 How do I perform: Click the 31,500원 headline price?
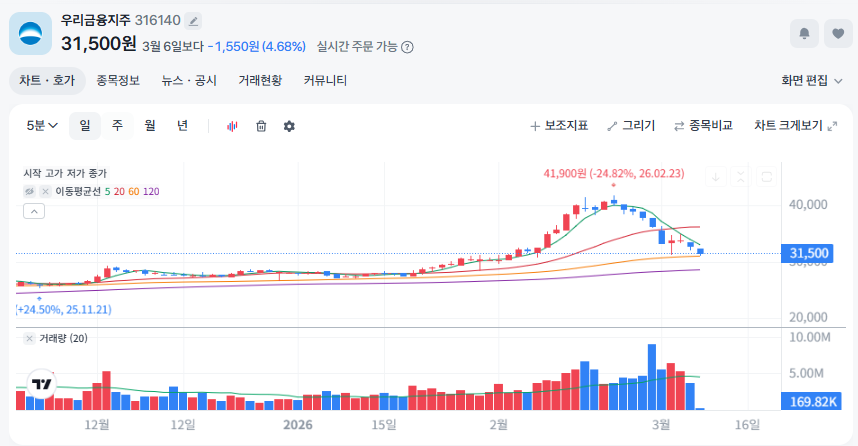coord(98,44)
